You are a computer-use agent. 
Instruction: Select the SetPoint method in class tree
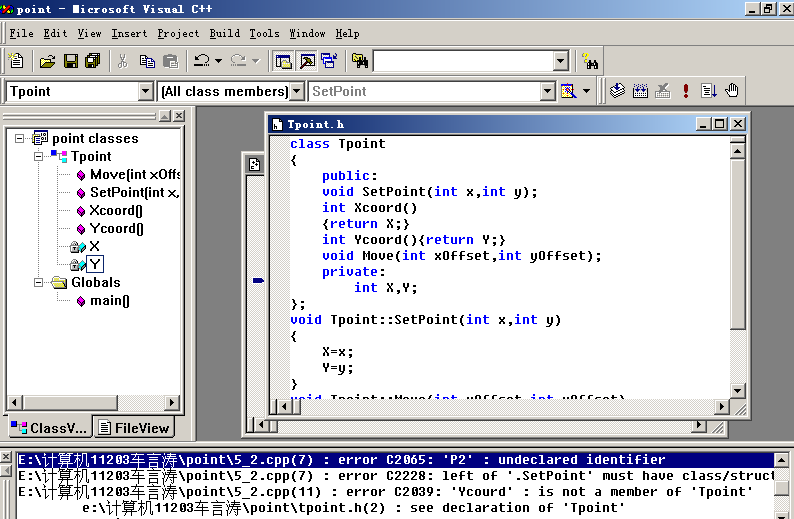(x=135, y=192)
